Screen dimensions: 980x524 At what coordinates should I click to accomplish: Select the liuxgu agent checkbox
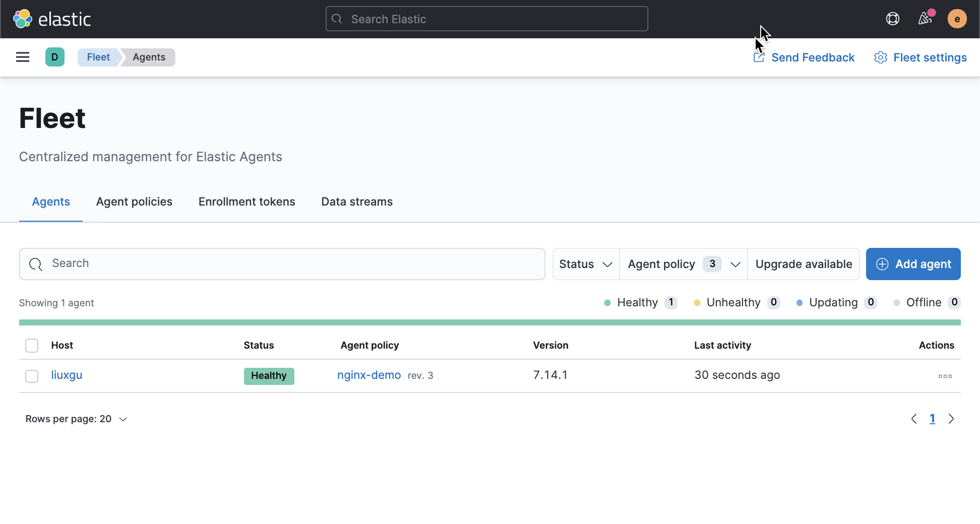tap(32, 376)
